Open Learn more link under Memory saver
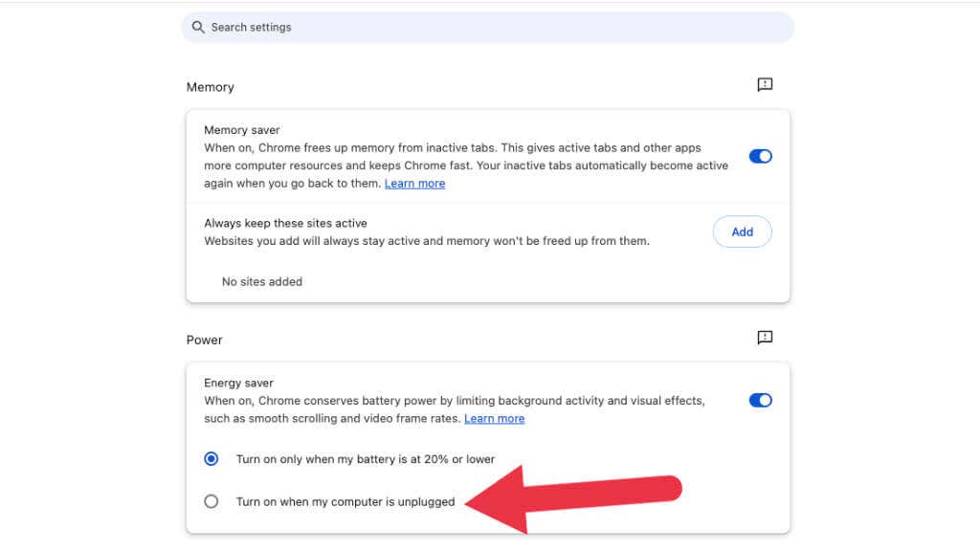980x551 pixels. click(x=414, y=184)
